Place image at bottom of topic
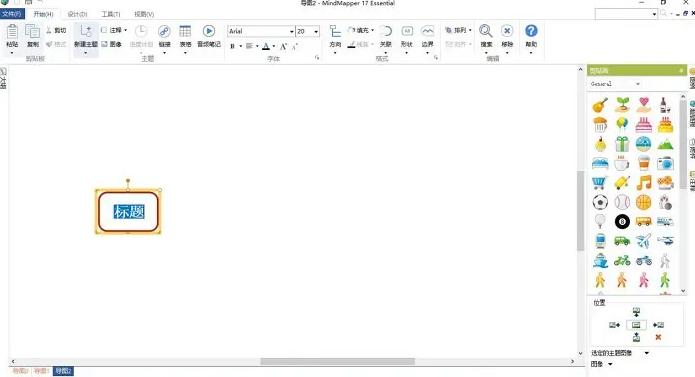 coord(636,338)
